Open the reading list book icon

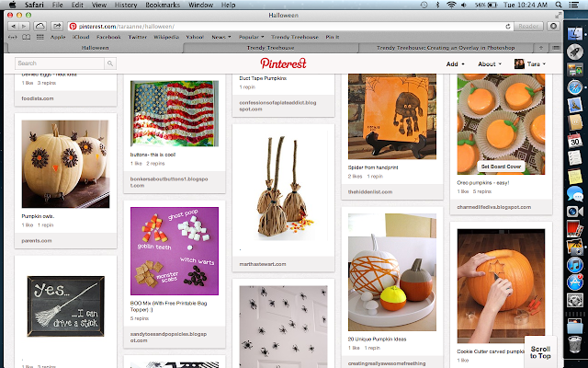click(x=27, y=37)
